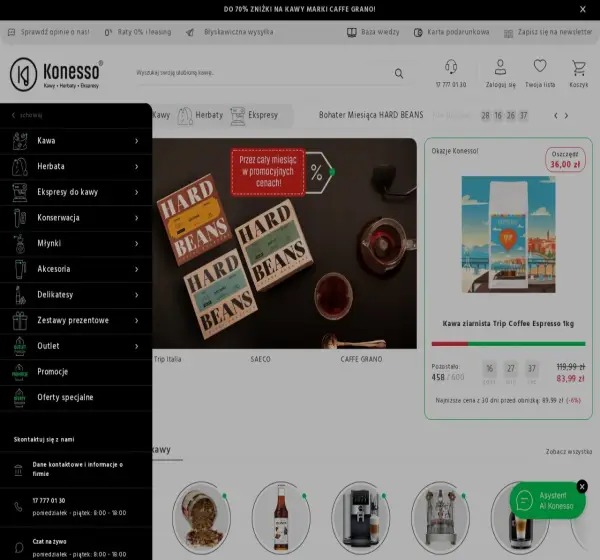Click the Oferty specjalne menu icon
The width and height of the screenshot is (600, 560).
click(20, 398)
